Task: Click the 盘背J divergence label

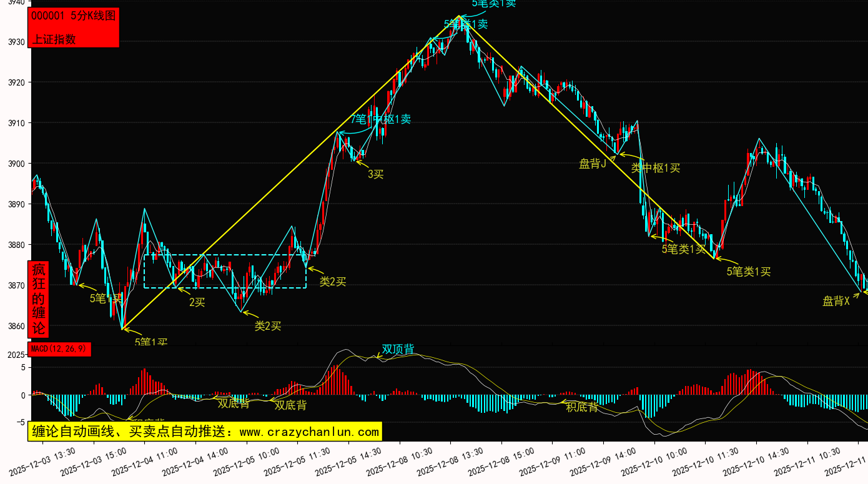Action: pos(593,164)
